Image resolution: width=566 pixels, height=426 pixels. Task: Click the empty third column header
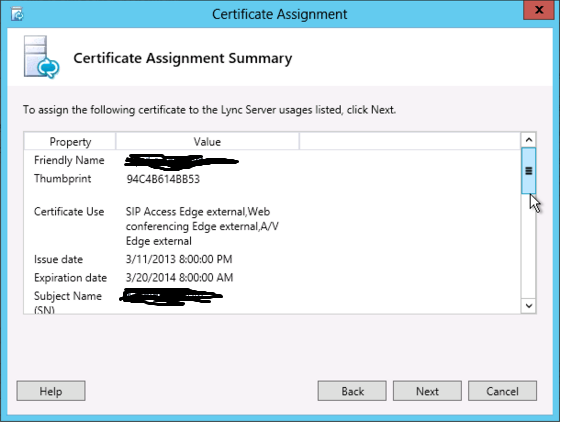[x=410, y=142]
